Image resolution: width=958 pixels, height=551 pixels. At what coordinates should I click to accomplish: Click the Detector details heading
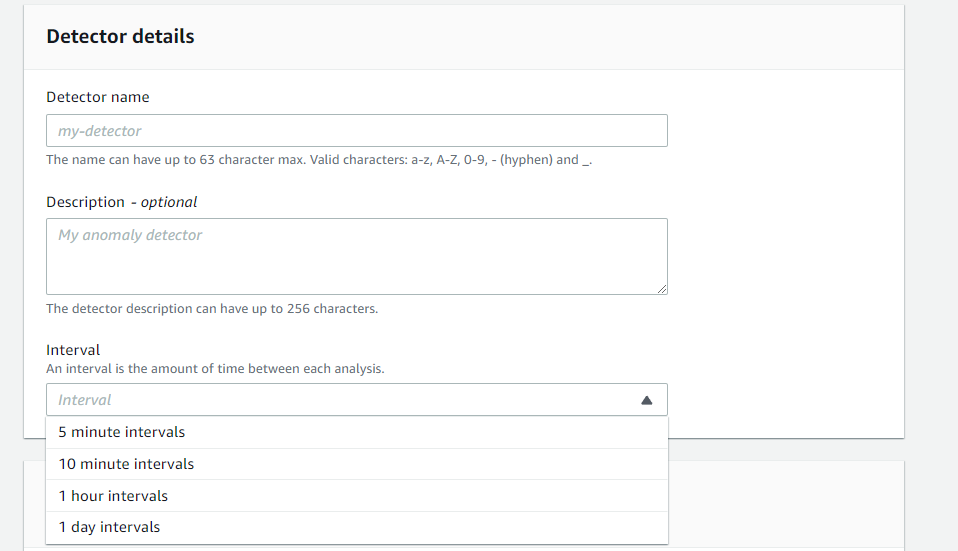(x=120, y=37)
